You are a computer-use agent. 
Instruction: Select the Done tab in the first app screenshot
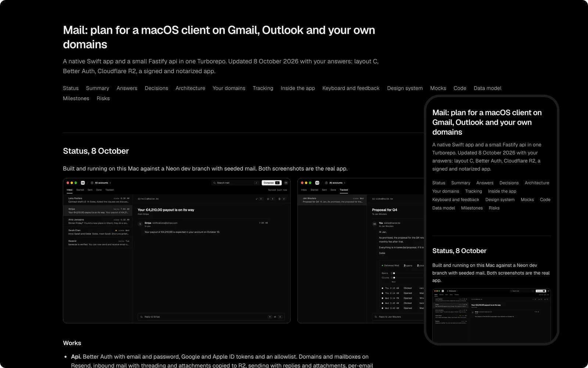(99, 190)
